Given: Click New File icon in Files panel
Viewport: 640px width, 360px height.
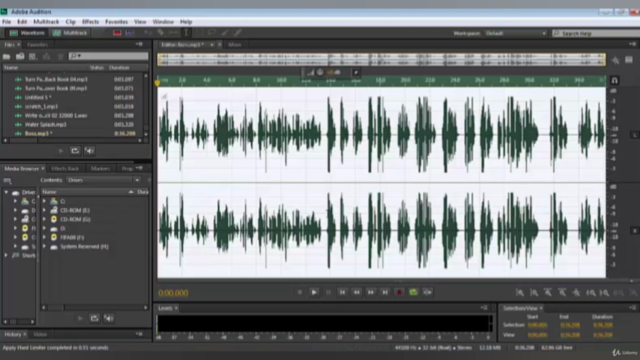Looking at the screenshot, I should coord(33,56).
